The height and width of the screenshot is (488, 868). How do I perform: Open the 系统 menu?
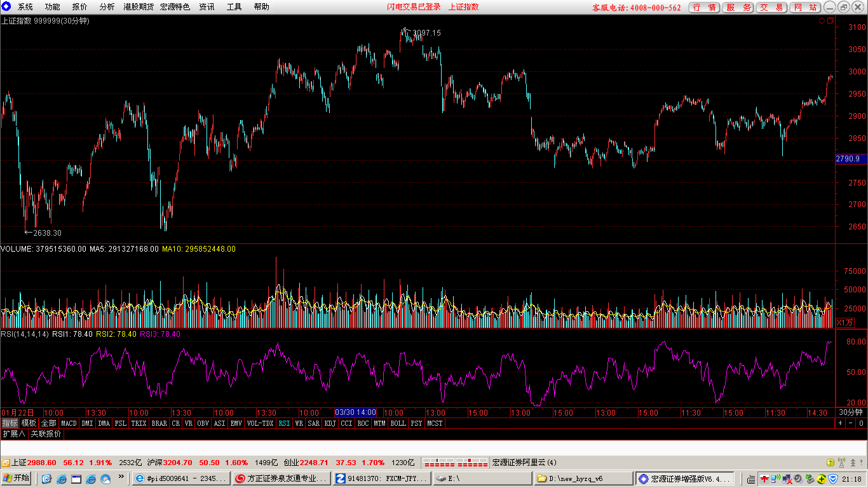tap(25, 7)
